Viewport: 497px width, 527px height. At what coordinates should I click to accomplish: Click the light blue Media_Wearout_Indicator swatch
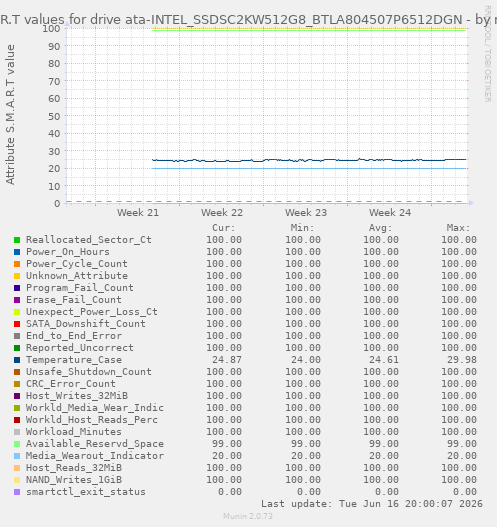17,456
